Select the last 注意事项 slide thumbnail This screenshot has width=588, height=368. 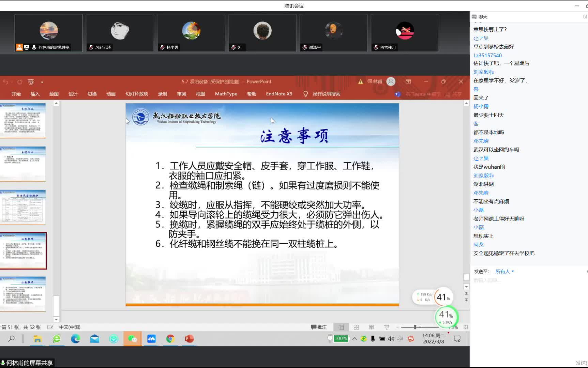pyautogui.click(x=23, y=294)
